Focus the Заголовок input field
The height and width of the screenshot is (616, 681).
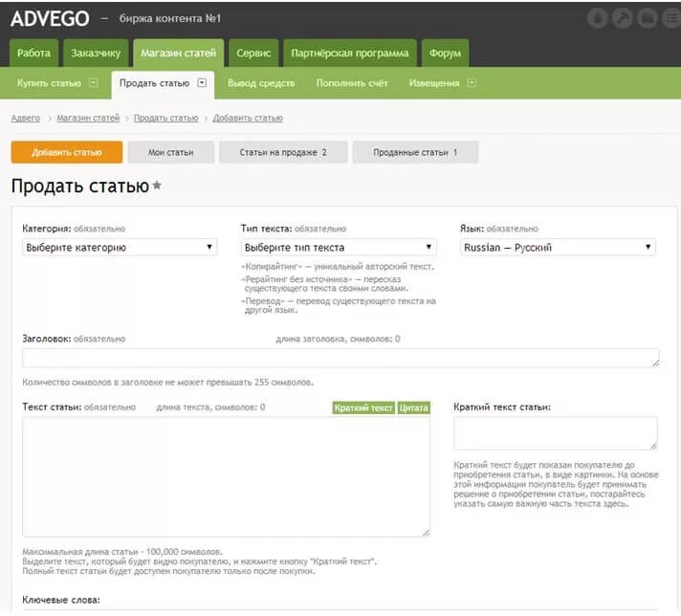340,358
